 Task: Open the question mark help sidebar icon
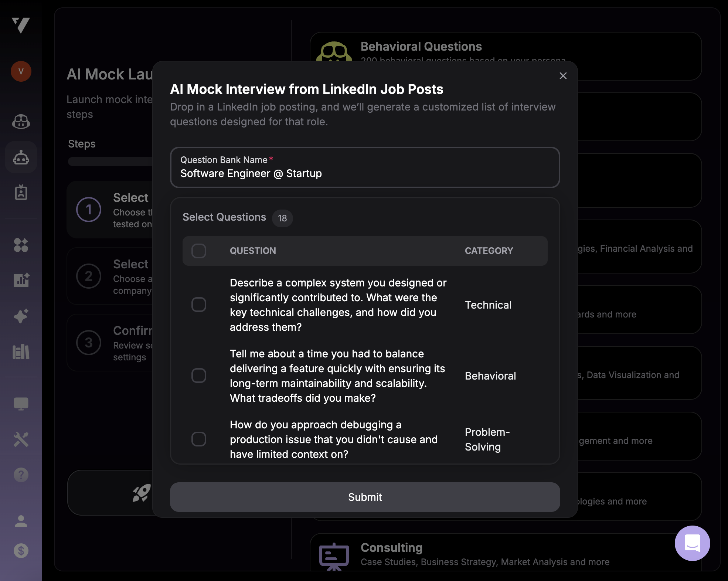21,475
